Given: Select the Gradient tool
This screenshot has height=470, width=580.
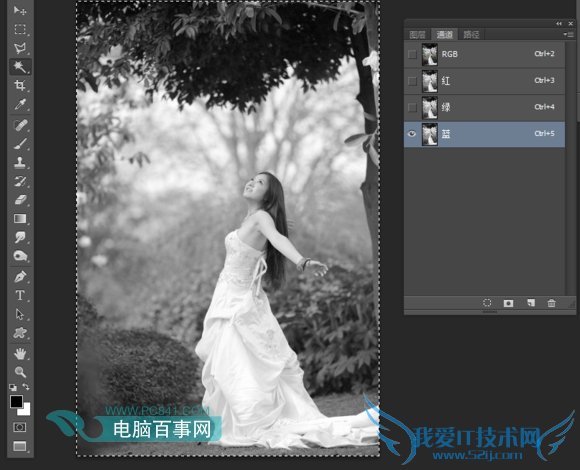Looking at the screenshot, I should coord(20,219).
